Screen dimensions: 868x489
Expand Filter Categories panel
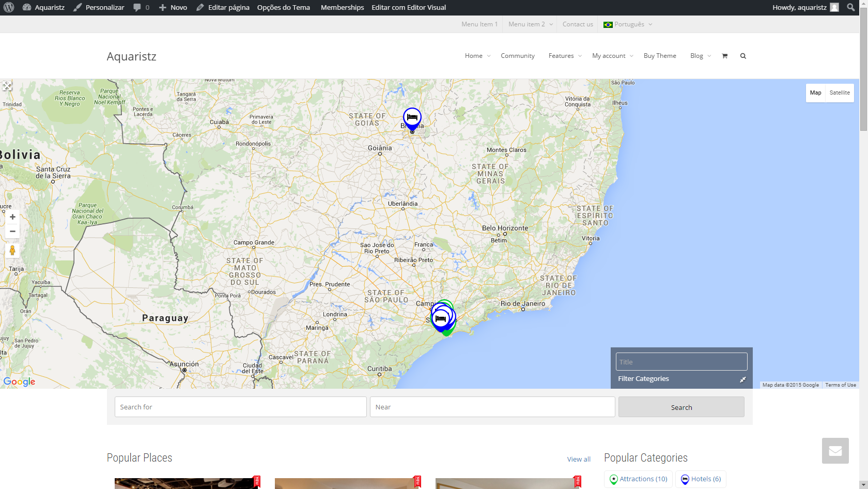643,379
